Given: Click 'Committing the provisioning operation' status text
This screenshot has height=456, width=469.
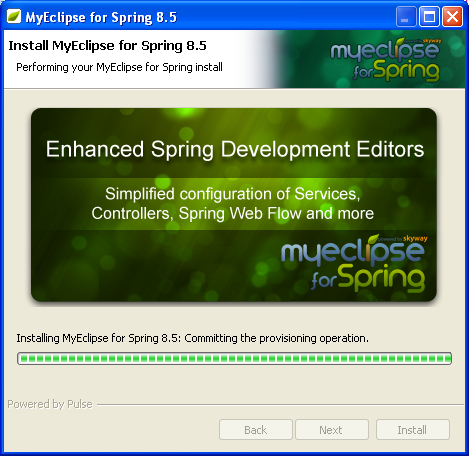Looking at the screenshot, I should tap(276, 338).
